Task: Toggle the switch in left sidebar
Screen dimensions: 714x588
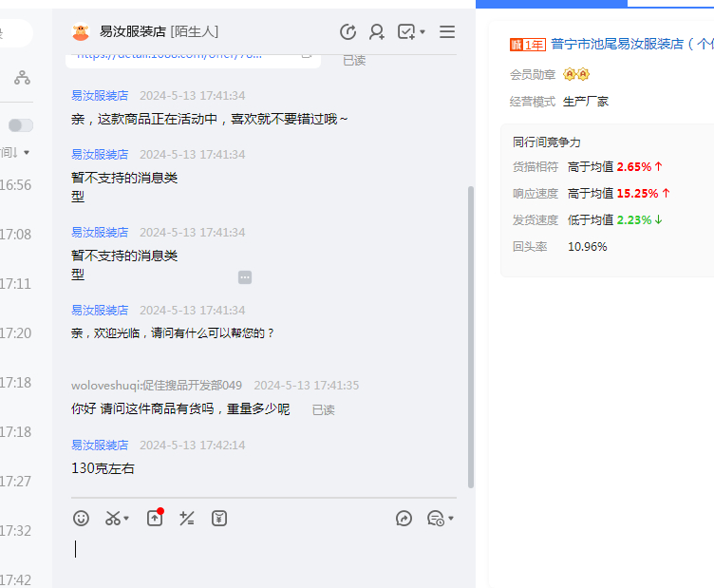Action: (x=21, y=125)
